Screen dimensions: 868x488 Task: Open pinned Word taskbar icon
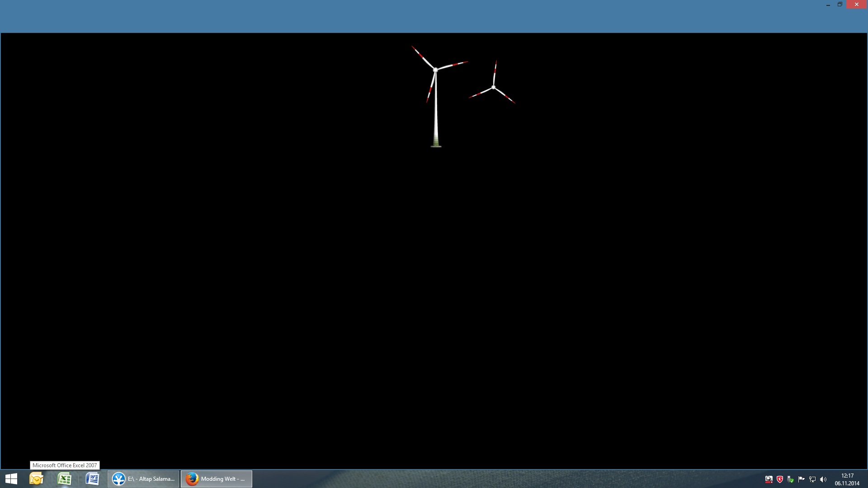click(92, 479)
